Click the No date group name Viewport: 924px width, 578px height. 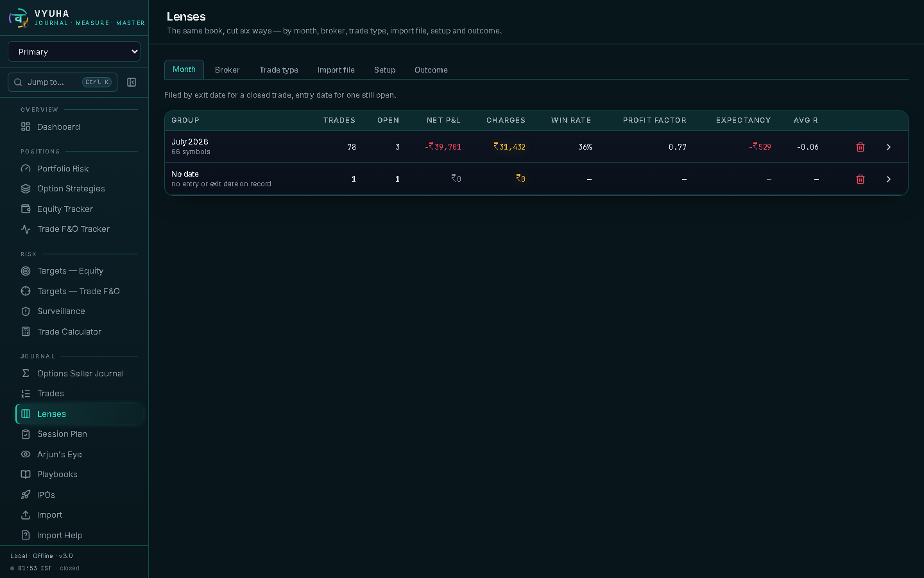point(185,174)
